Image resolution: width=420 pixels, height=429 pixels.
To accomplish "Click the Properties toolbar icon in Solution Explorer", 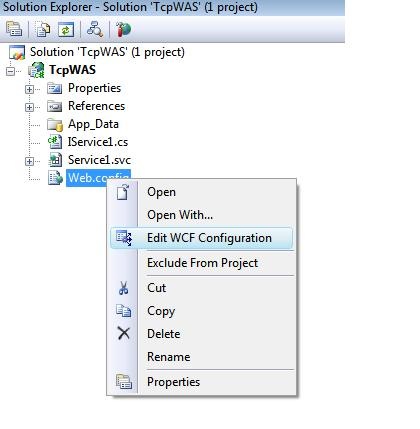I will click(x=14, y=29).
